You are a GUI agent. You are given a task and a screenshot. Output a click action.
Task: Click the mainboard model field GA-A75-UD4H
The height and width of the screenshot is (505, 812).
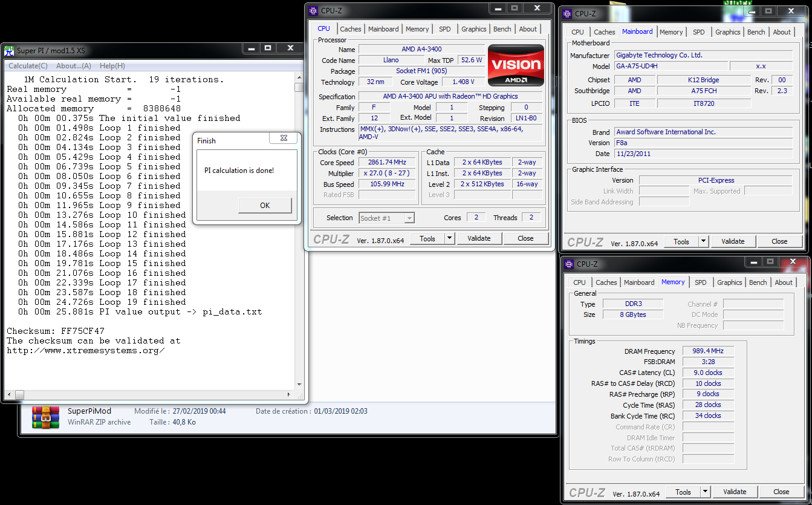671,66
